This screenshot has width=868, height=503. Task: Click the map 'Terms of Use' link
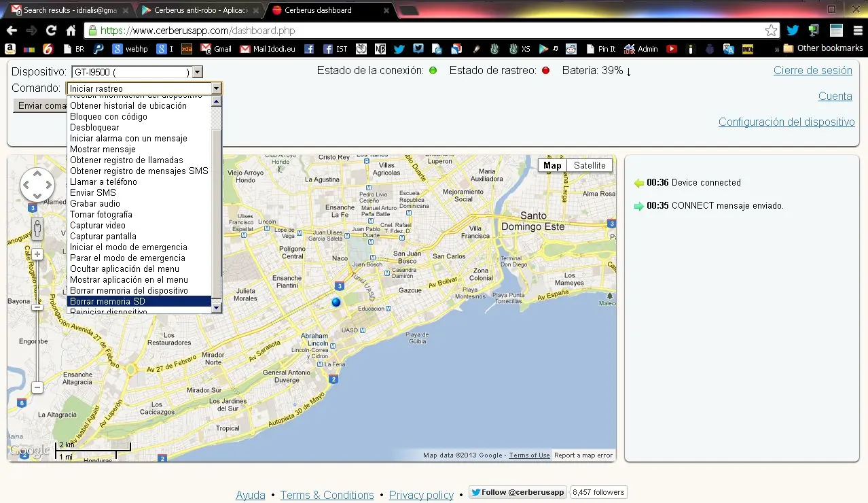[529, 455]
